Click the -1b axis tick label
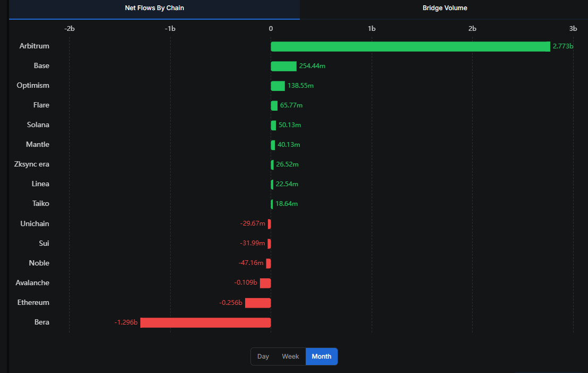Image resolution: width=588 pixels, height=373 pixels. [170, 29]
